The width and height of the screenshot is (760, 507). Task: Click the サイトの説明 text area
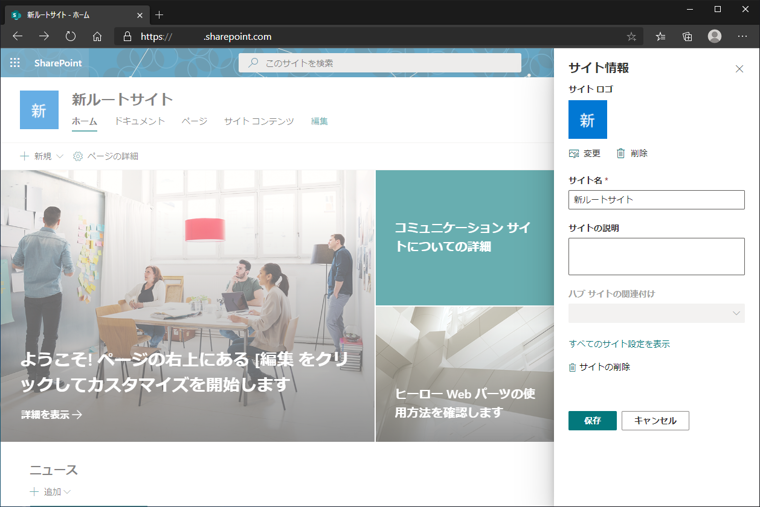click(x=656, y=256)
